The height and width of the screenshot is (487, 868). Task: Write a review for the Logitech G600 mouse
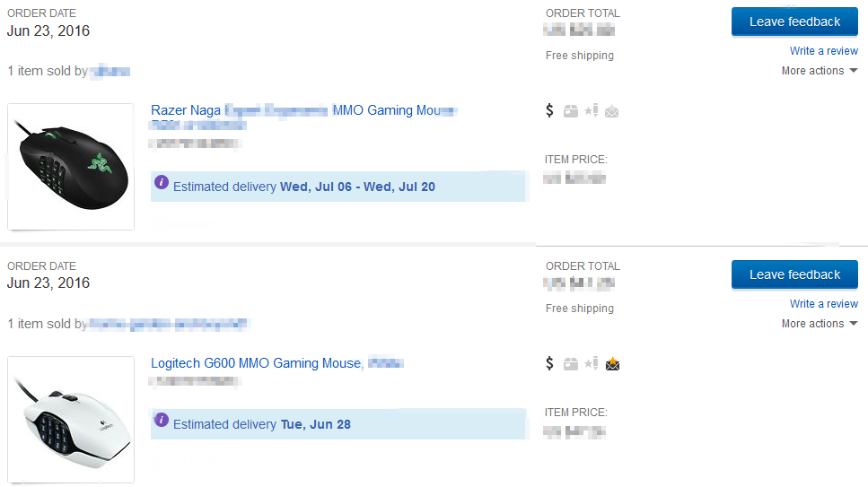[823, 304]
